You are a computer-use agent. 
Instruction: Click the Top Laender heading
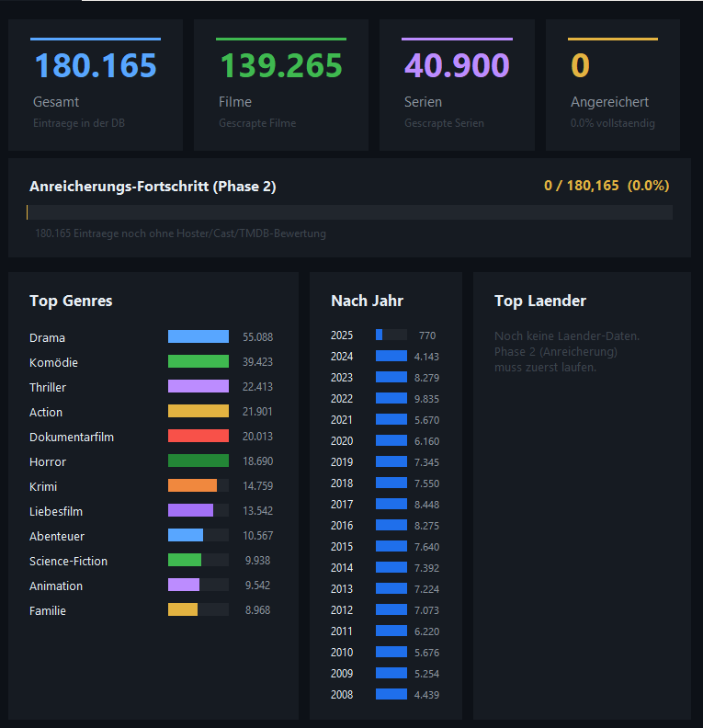click(540, 301)
